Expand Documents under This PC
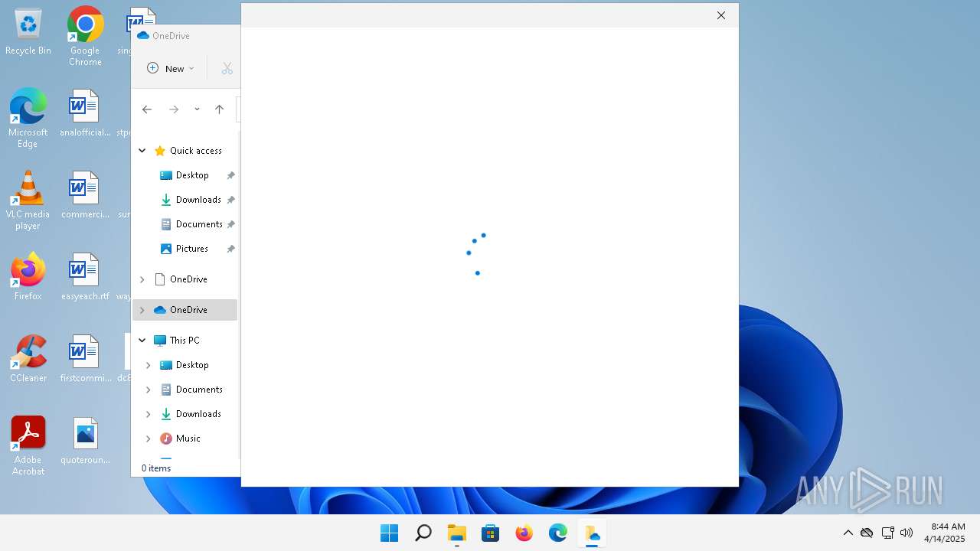 pyautogui.click(x=148, y=390)
